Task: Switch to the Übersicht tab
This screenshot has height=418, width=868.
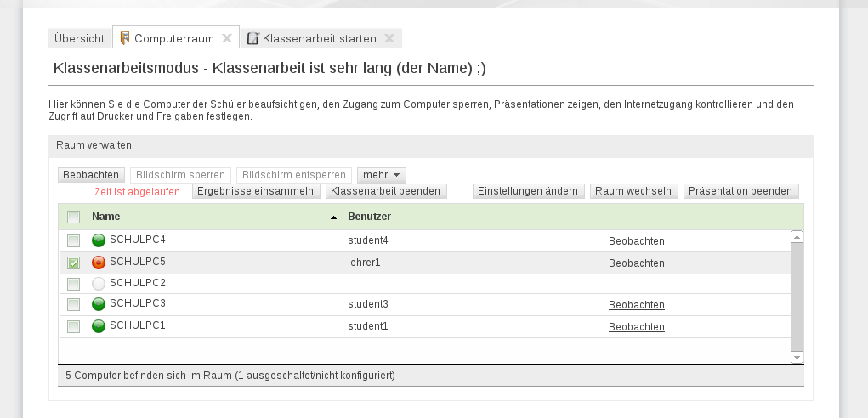Action: (79, 38)
